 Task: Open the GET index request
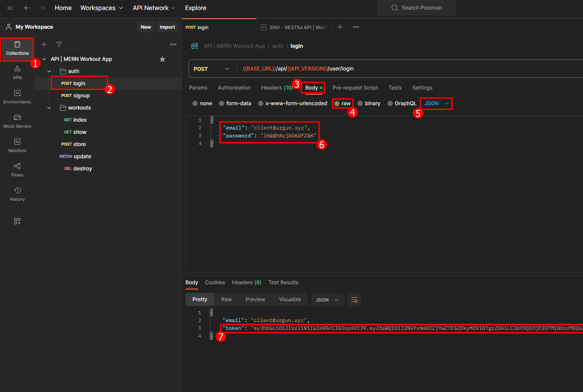click(76, 120)
